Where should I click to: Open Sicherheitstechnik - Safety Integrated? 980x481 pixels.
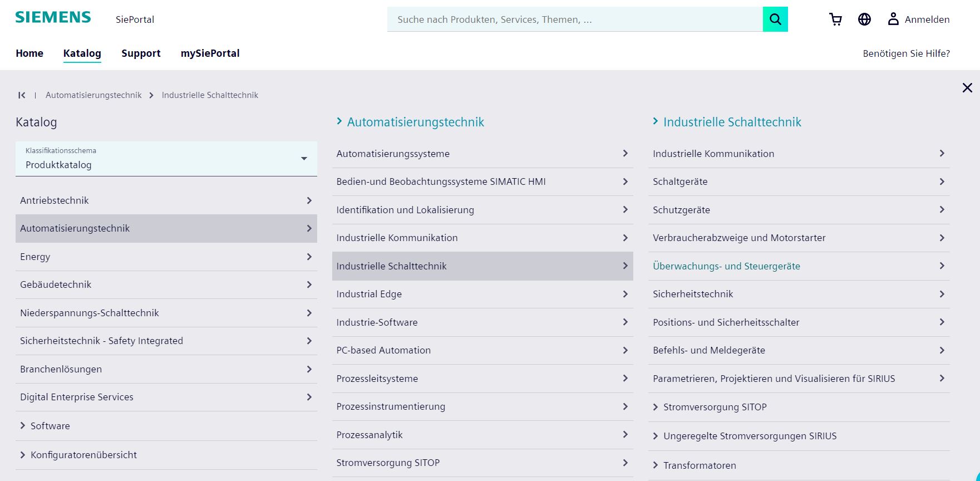[x=166, y=341]
